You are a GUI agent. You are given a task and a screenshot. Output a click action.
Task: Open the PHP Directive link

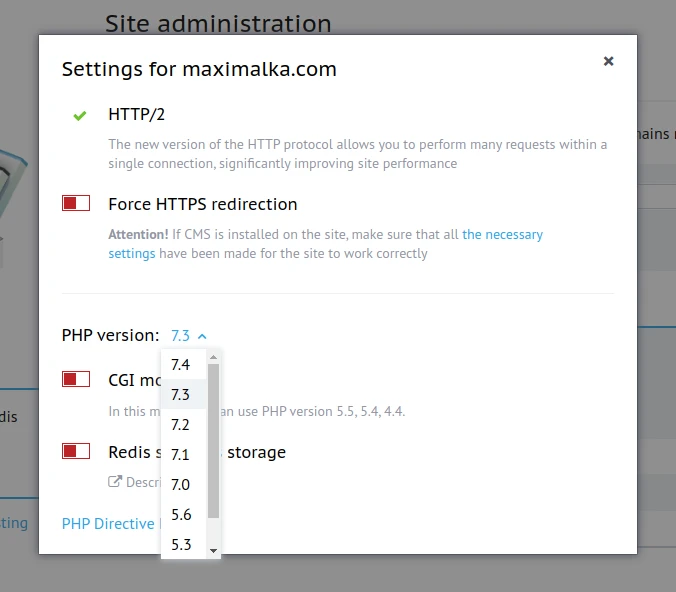(108, 523)
